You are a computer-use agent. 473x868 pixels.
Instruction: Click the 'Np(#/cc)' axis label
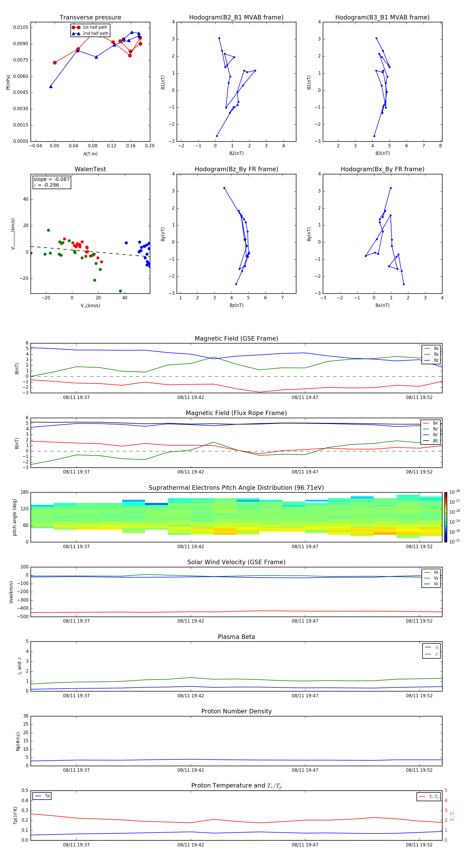18,741
